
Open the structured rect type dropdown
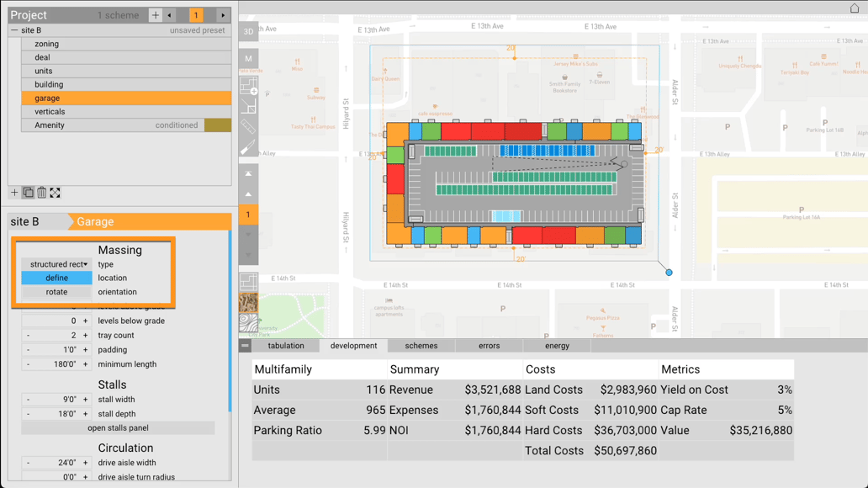point(57,264)
